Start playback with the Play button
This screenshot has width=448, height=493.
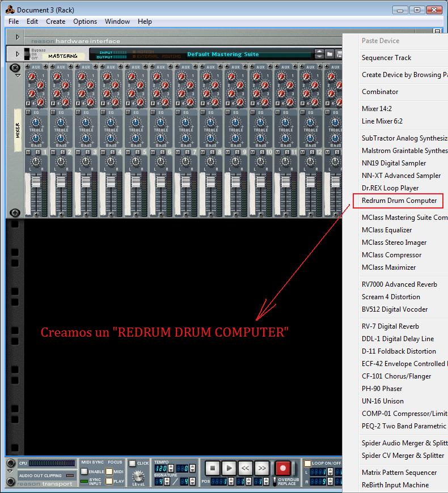(229, 469)
